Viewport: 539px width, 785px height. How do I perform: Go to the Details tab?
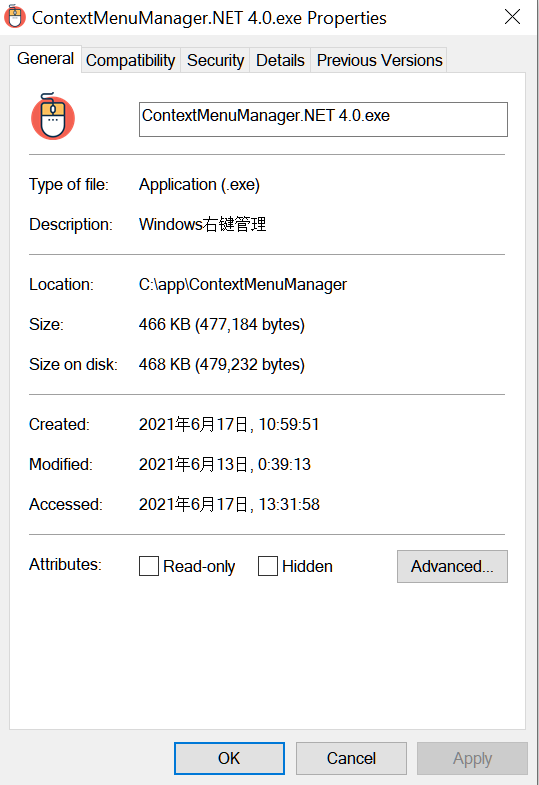(280, 60)
